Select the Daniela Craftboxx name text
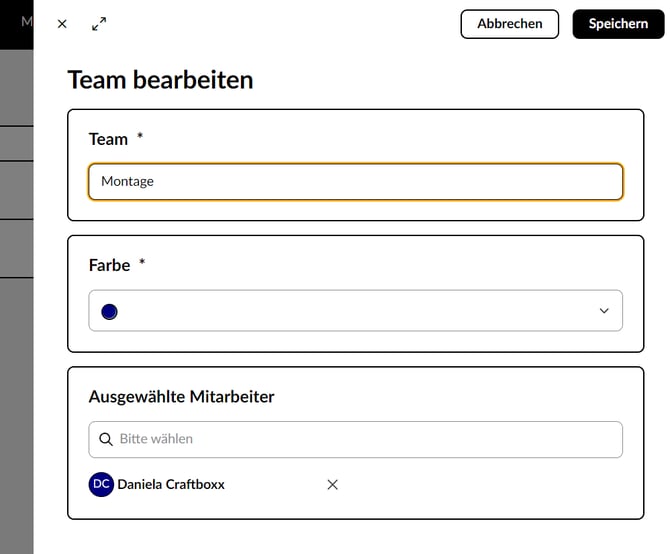 click(171, 484)
